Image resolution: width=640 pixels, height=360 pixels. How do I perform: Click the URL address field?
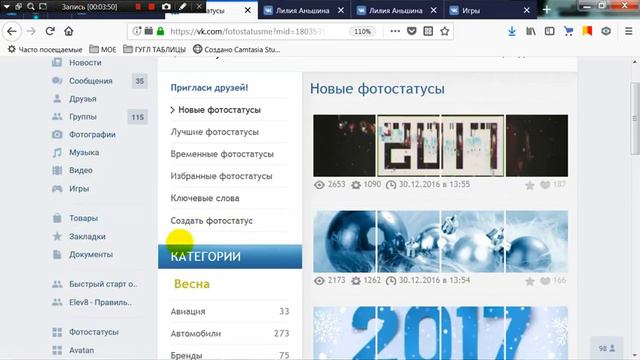(x=247, y=31)
